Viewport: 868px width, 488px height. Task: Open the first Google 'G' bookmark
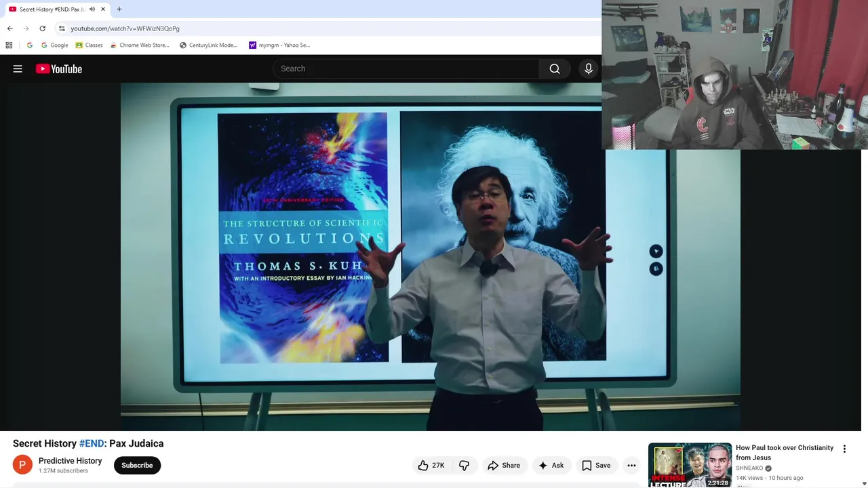(x=29, y=45)
